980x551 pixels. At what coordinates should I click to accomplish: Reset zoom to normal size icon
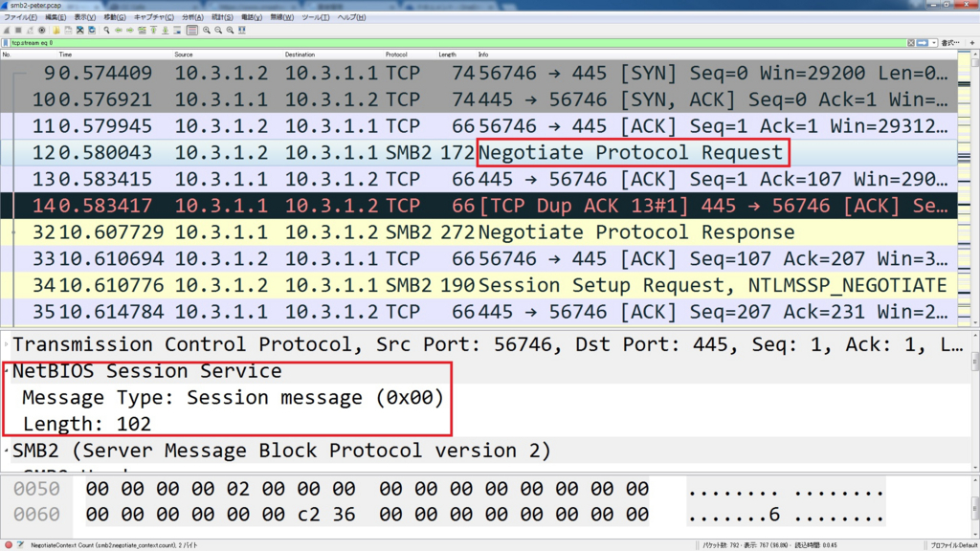(x=230, y=30)
